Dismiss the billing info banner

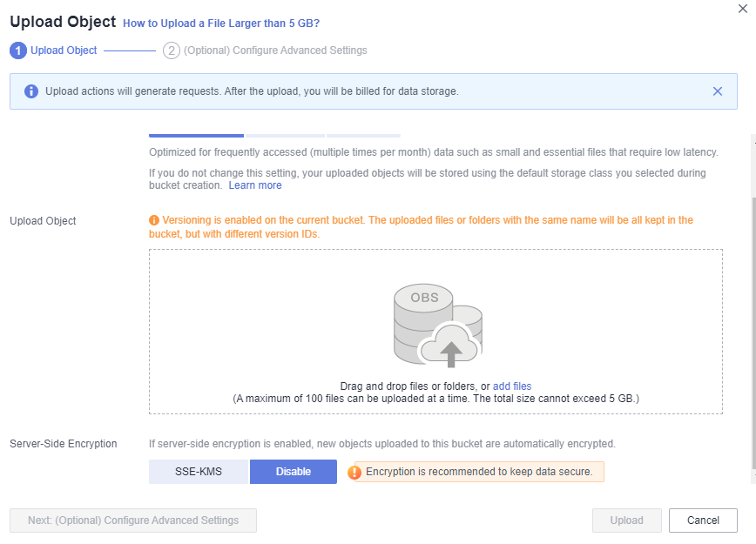tap(718, 91)
